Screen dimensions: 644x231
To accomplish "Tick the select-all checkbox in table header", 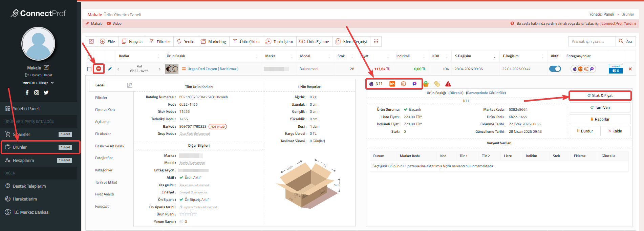I will (x=90, y=57).
